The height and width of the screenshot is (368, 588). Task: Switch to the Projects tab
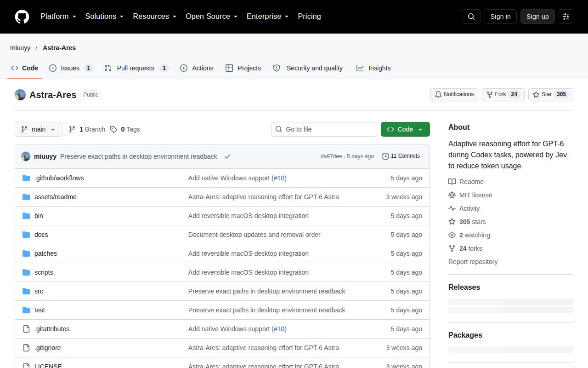pos(243,68)
